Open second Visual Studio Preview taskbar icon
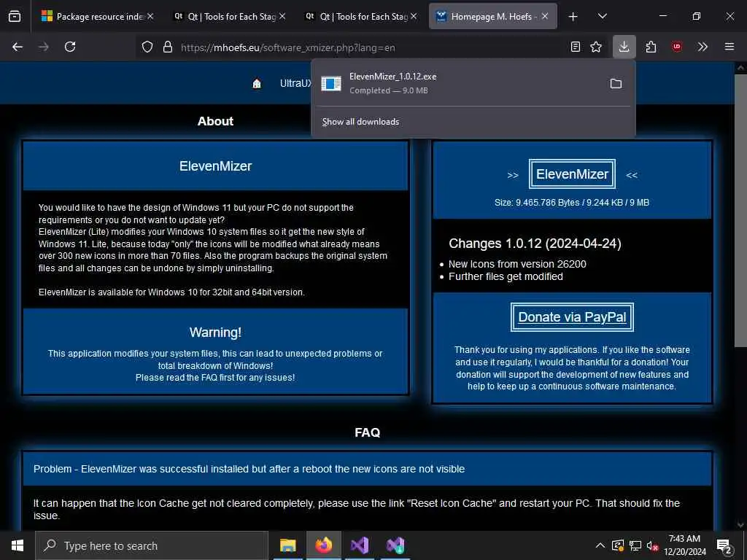This screenshot has height=560, width=747. tap(395, 545)
